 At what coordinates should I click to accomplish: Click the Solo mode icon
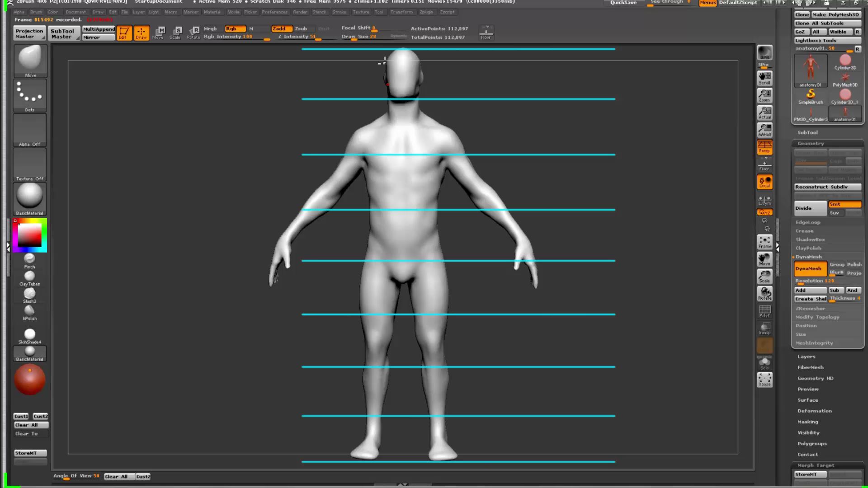click(x=764, y=363)
